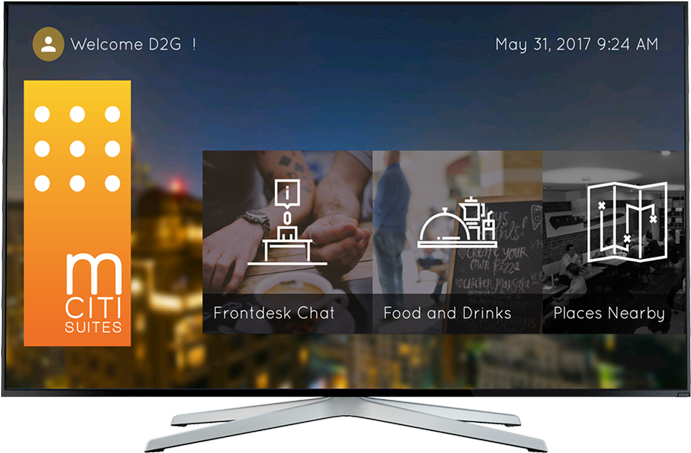Screen dimensions: 691x453
Task: Click the Welcome D2G greeting text
Action: tap(126, 44)
